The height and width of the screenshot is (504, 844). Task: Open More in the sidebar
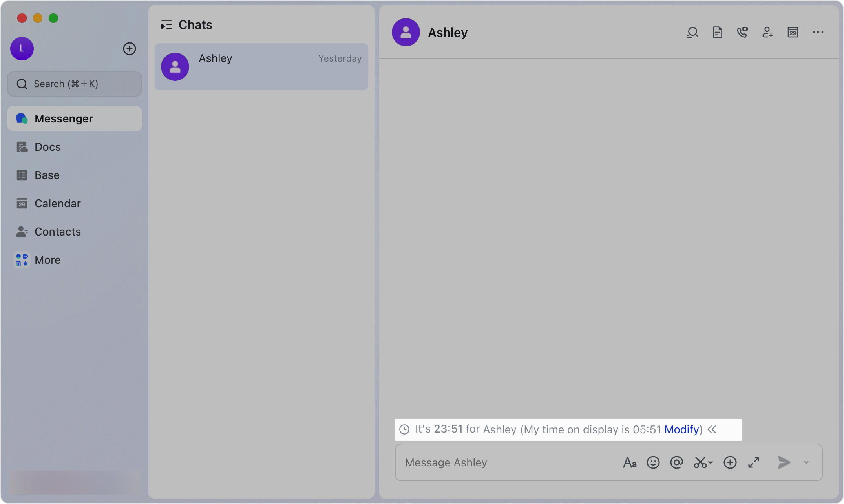(x=75, y=260)
